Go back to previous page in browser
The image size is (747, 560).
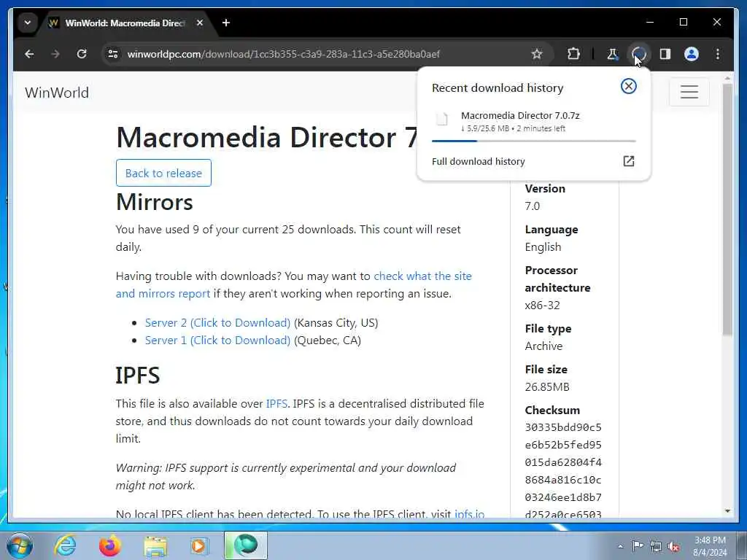click(x=29, y=54)
